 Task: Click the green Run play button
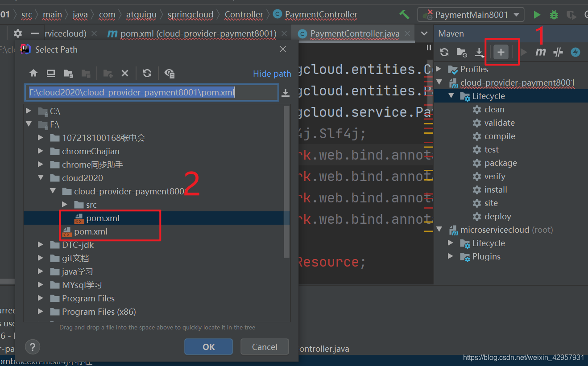pyautogui.click(x=537, y=15)
